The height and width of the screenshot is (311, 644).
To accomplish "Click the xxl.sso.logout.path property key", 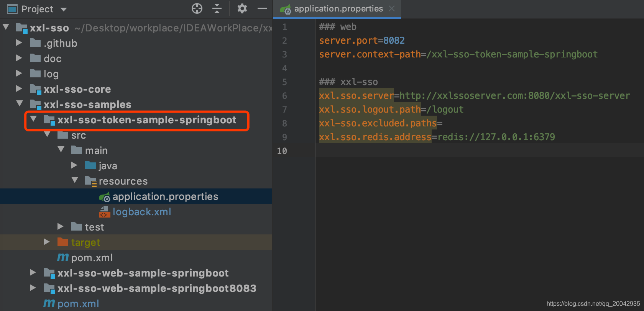I will 370,110.
